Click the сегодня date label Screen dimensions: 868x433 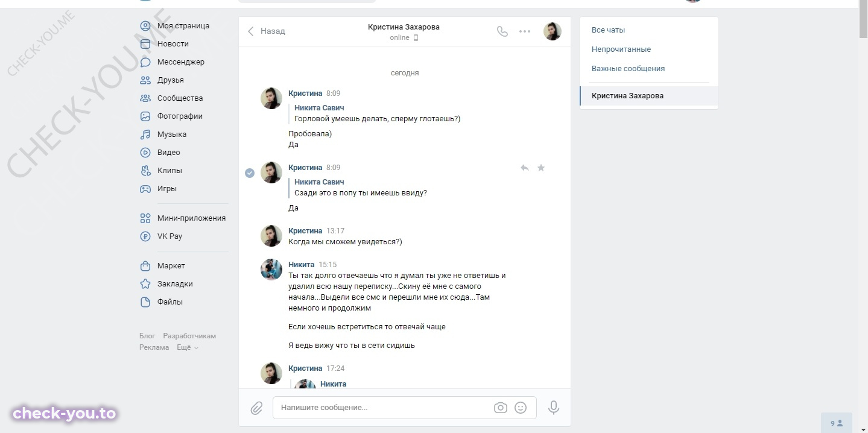pyautogui.click(x=405, y=73)
